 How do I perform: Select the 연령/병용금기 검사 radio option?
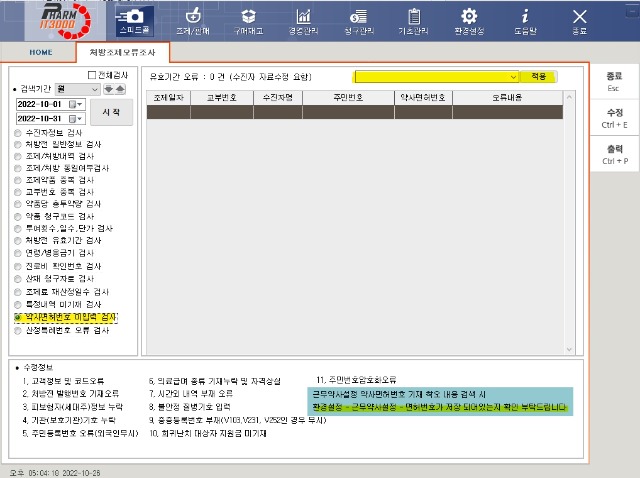coord(18,253)
